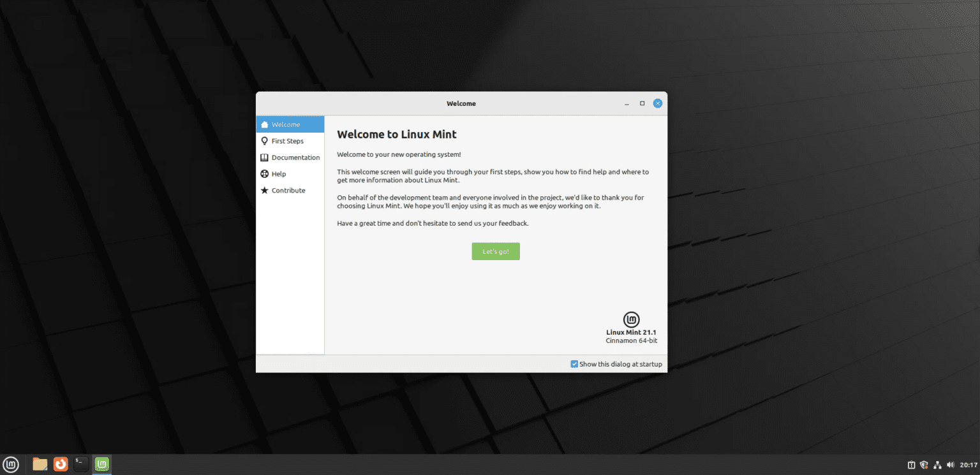Toggle the startup dialog checkbox on

[574, 363]
